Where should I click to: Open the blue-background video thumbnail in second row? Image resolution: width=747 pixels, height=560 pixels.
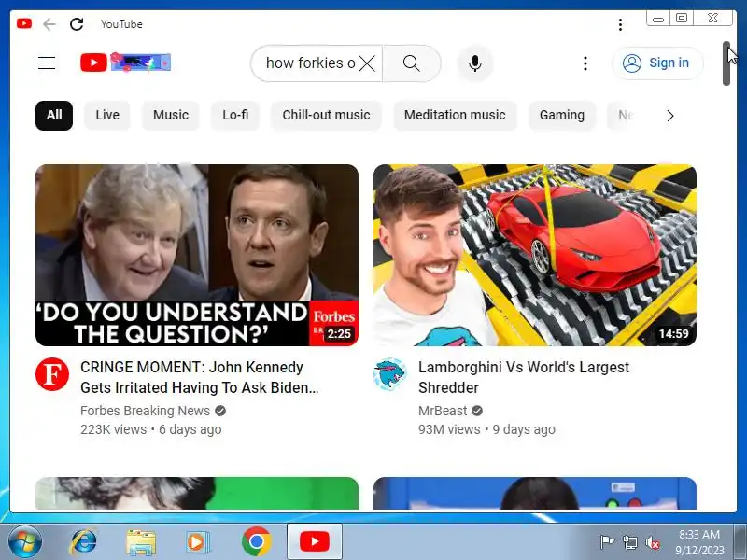(x=534, y=494)
